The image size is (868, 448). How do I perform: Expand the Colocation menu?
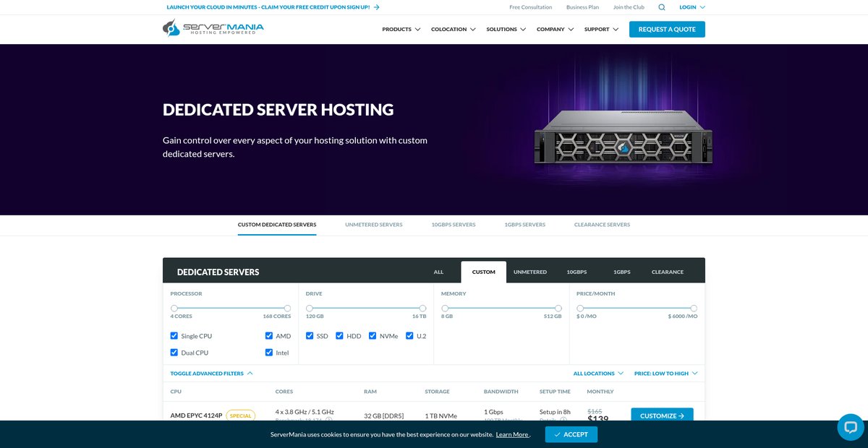point(454,30)
